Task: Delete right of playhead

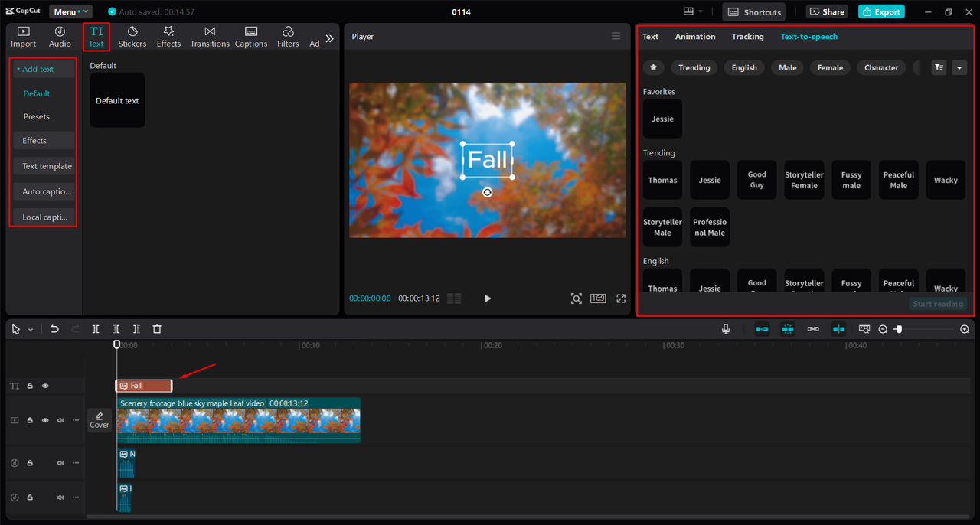Action: 136,329
